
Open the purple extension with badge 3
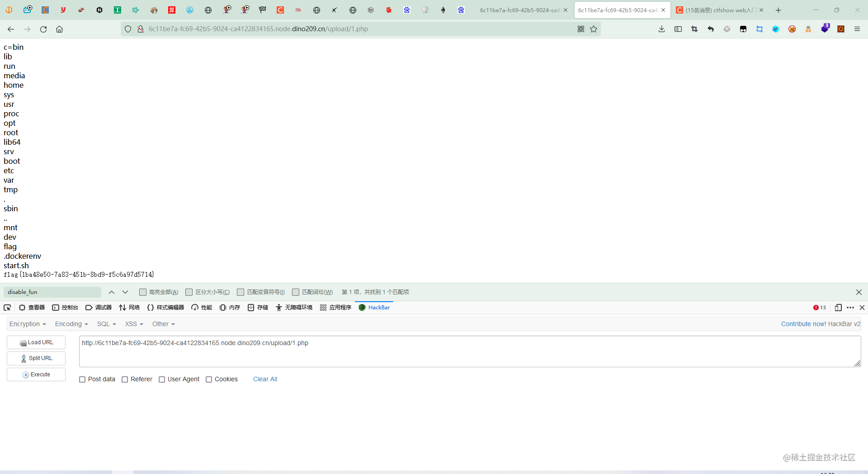825,28
